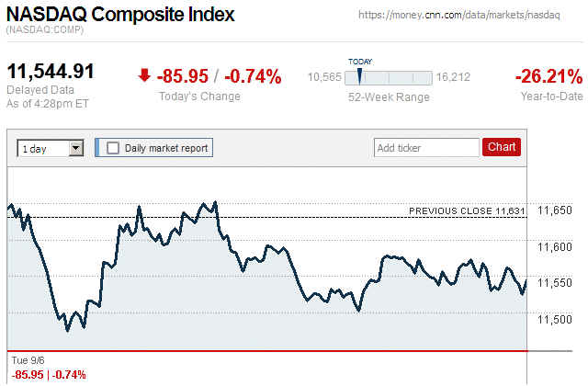Click the -85.95 | -0.74% chart footer
The image size is (588, 386).
coord(47,374)
